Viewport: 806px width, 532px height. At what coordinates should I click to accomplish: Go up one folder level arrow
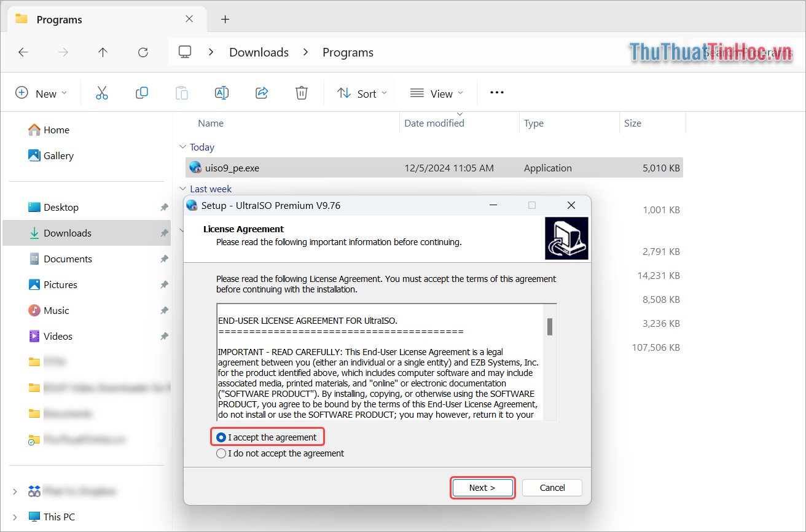pyautogui.click(x=103, y=52)
